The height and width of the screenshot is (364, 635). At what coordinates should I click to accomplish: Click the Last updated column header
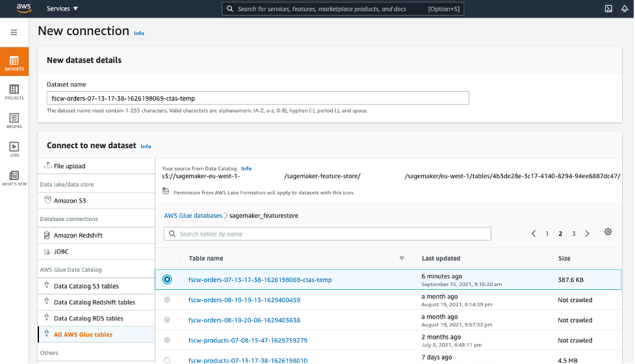(441, 258)
